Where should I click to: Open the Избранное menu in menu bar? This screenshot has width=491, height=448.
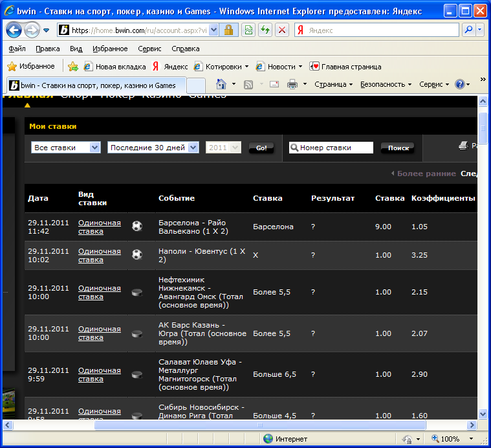[110, 49]
